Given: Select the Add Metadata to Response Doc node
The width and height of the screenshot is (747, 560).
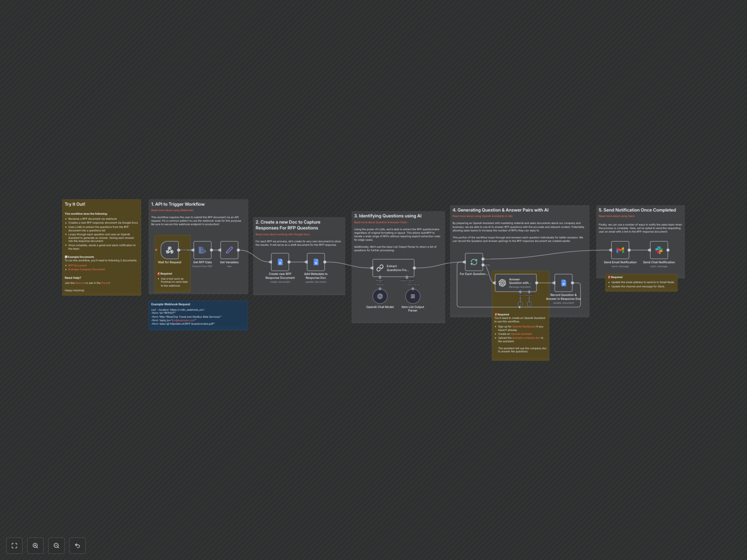Looking at the screenshot, I should pyautogui.click(x=316, y=262).
